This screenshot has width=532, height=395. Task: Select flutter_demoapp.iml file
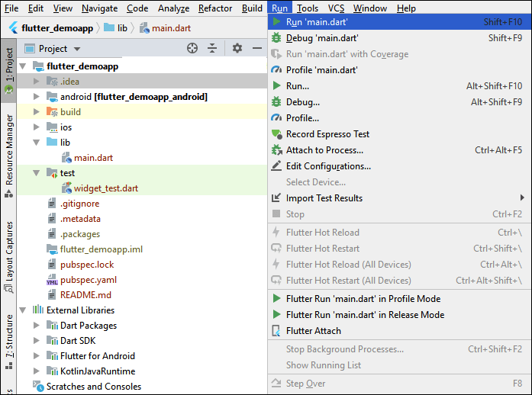(101, 249)
